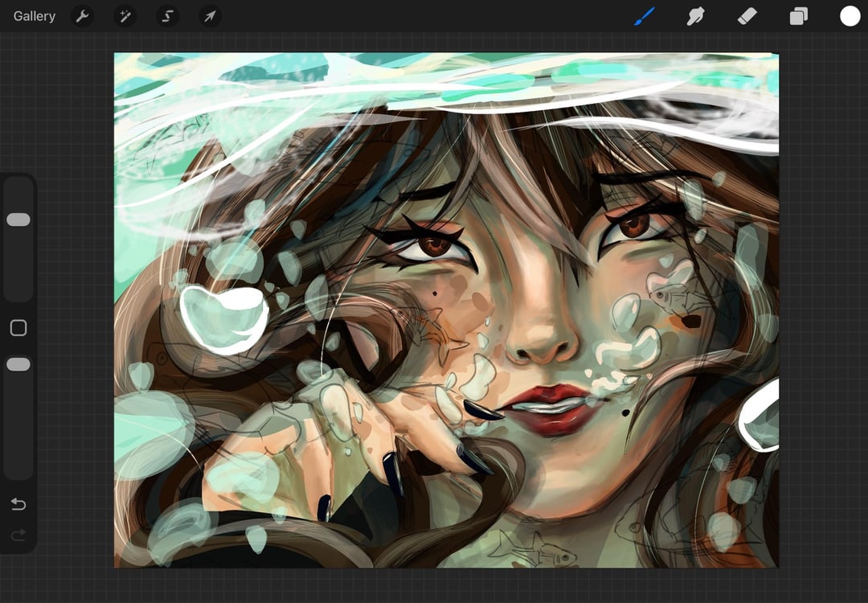Redo the last undone action
The image size is (868, 603).
click(x=18, y=535)
